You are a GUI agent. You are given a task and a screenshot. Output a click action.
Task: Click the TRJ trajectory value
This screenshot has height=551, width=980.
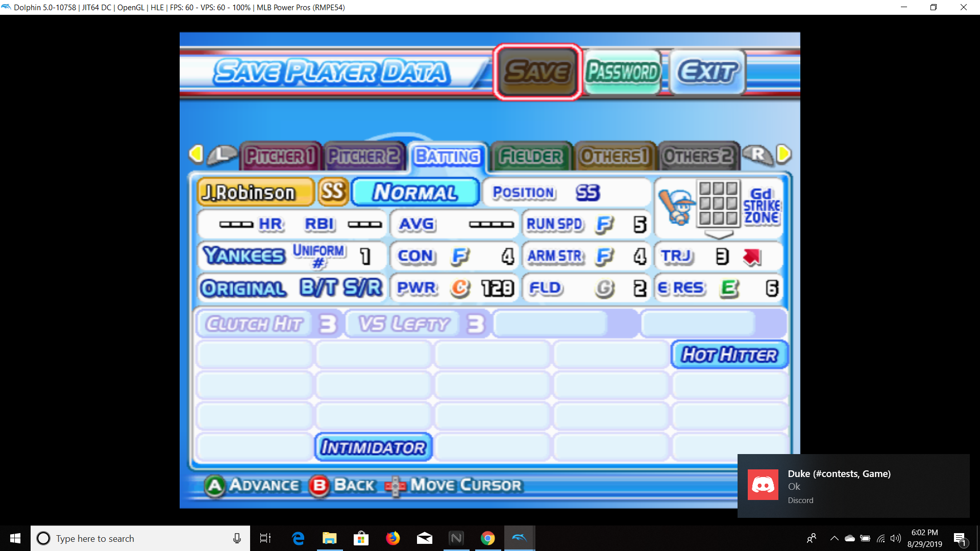click(x=722, y=256)
